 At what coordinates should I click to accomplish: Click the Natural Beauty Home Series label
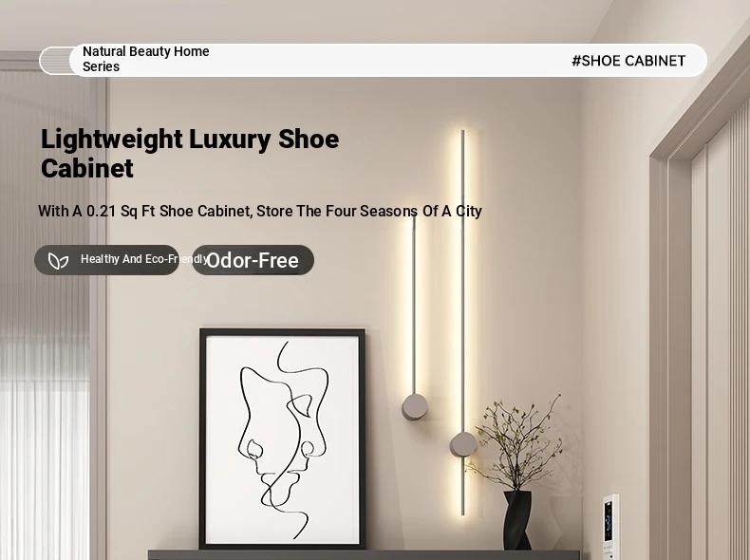pos(146,59)
